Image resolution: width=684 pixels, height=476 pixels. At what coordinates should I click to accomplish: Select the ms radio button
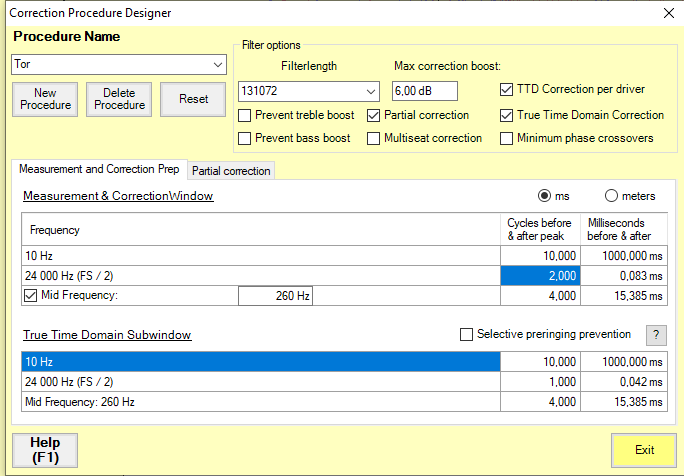point(545,196)
